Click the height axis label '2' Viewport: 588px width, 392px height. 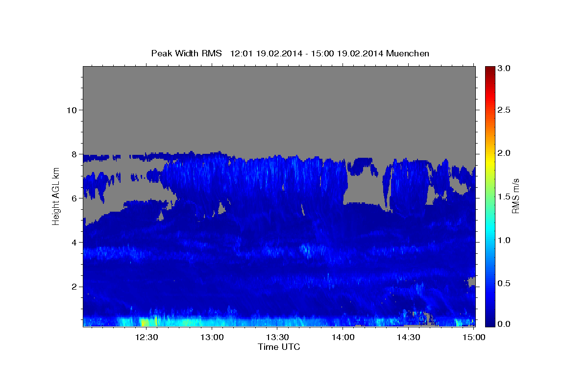pyautogui.click(x=73, y=286)
